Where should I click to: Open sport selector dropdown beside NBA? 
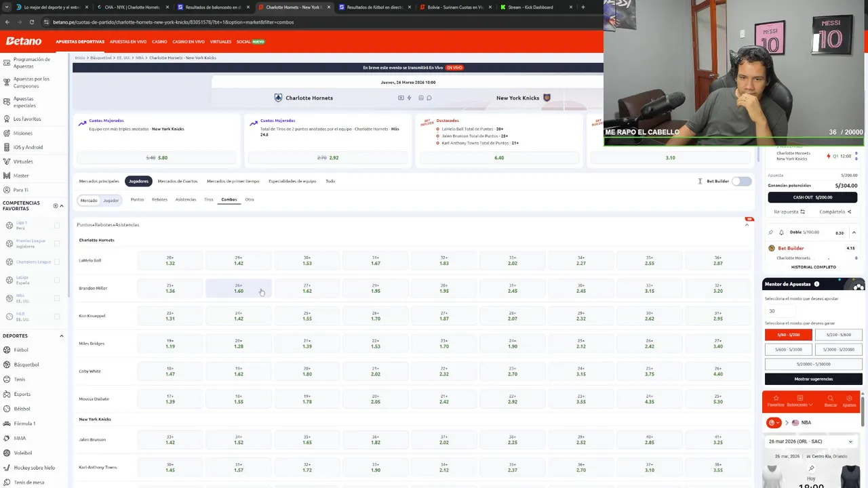tap(774, 423)
